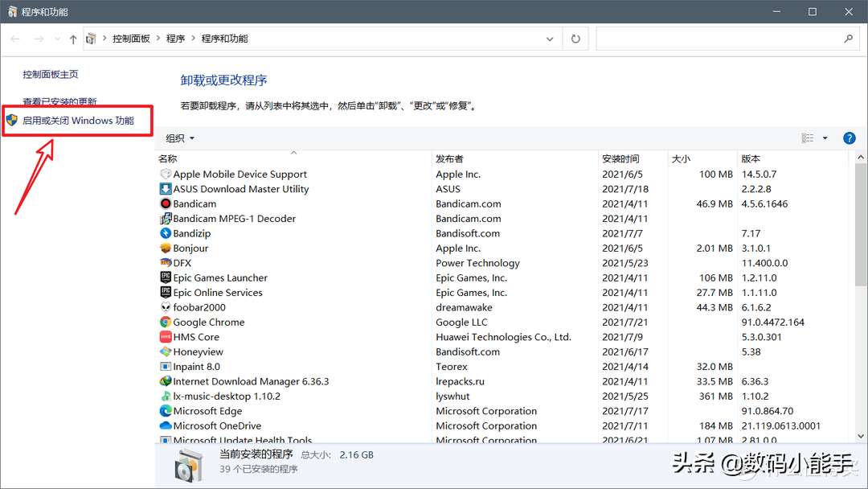Click 程序和功能 in the breadcrumb
The height and width of the screenshot is (489, 868).
225,39
